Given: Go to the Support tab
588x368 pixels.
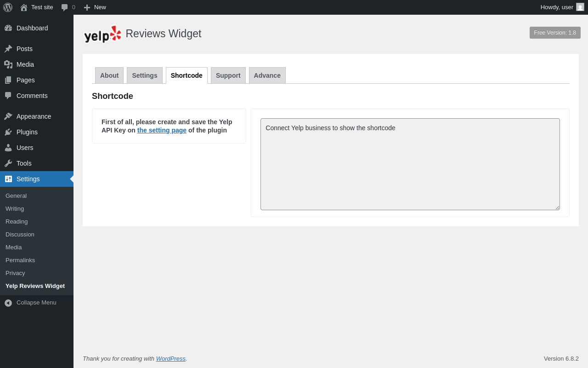Looking at the screenshot, I should tap(228, 75).
